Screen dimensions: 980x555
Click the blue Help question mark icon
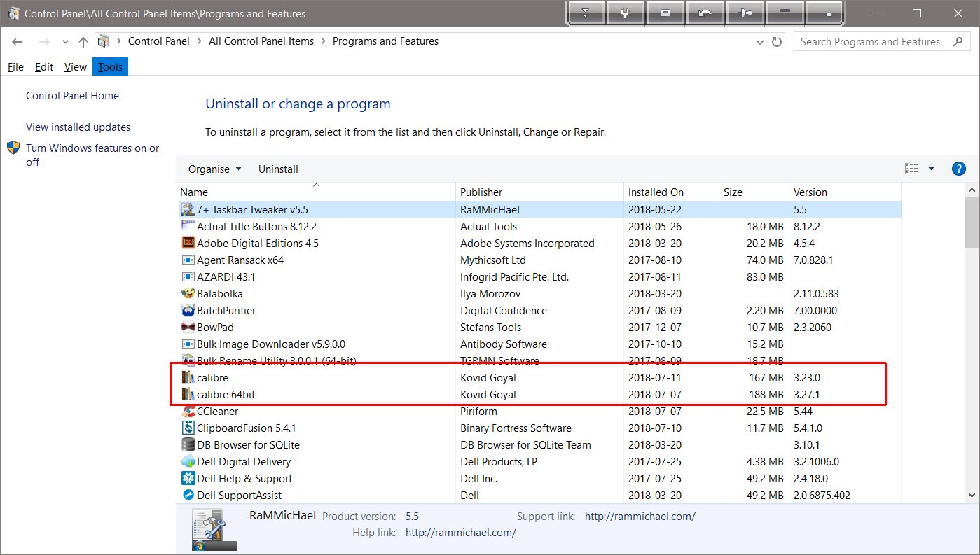point(958,169)
